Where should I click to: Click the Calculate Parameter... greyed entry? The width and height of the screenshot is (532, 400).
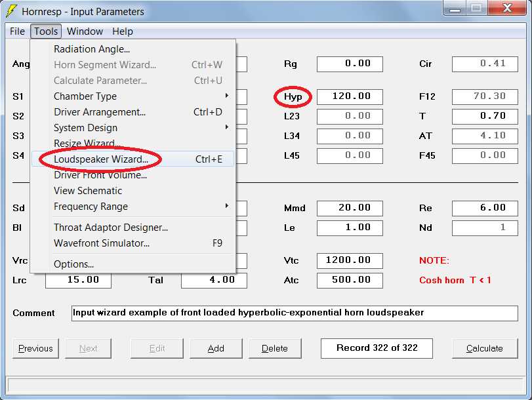(x=133, y=81)
